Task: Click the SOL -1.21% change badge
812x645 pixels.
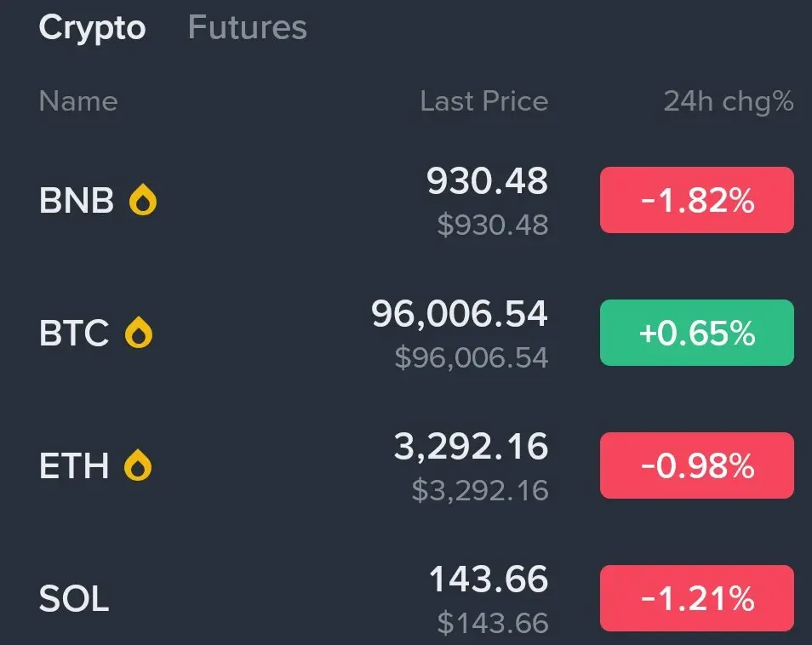Action: (697, 598)
